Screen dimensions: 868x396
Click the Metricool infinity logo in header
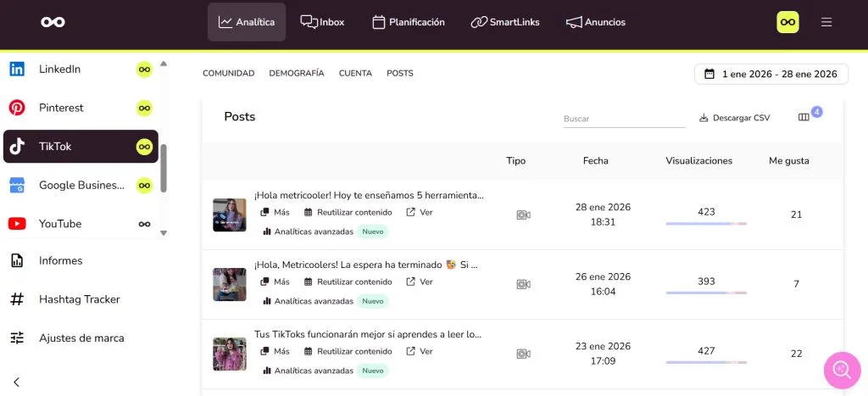53,22
